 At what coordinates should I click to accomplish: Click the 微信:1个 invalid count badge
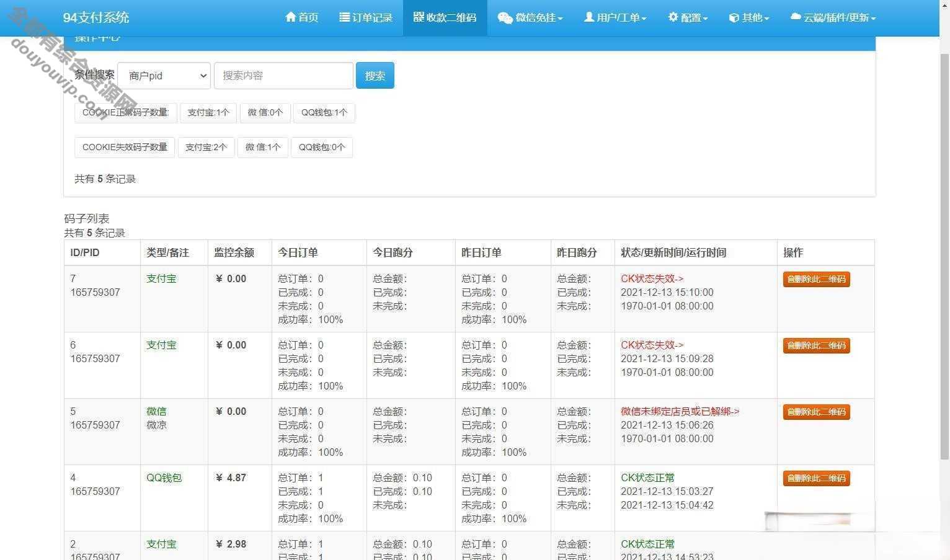click(263, 147)
